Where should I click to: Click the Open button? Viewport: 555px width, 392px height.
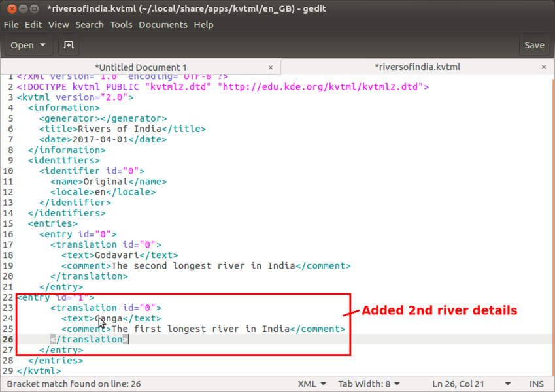point(22,45)
